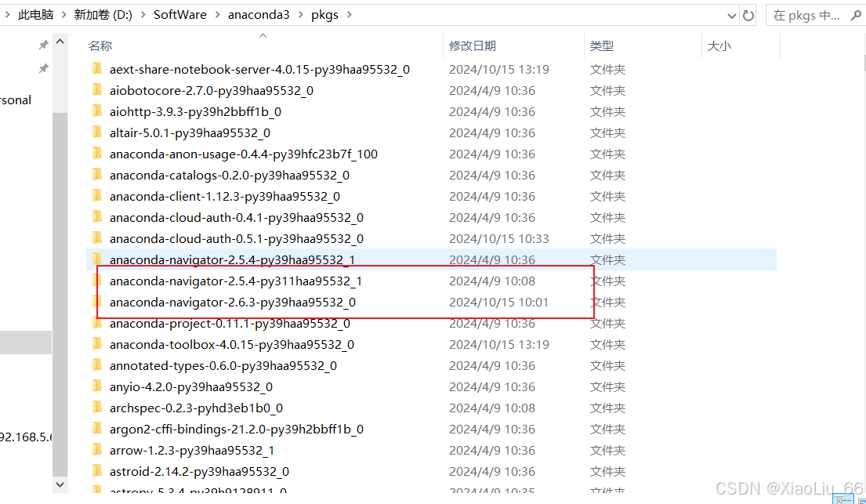Click the upper pin icon in navigation pane
Image resolution: width=866 pixels, height=504 pixels.
tap(43, 45)
